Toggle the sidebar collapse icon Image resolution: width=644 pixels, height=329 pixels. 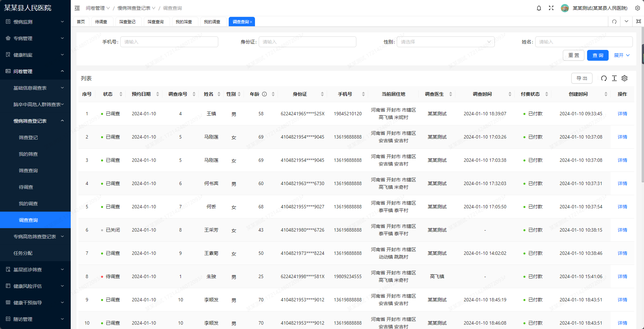[77, 8]
